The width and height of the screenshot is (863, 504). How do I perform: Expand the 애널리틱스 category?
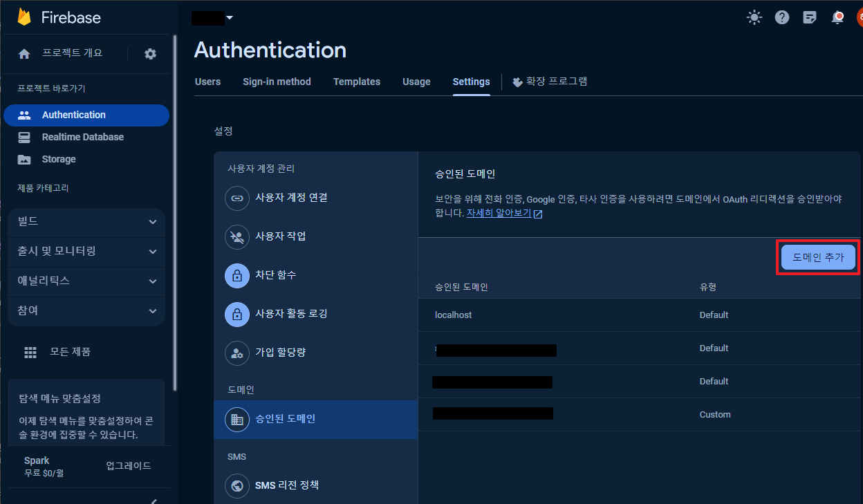coord(86,281)
